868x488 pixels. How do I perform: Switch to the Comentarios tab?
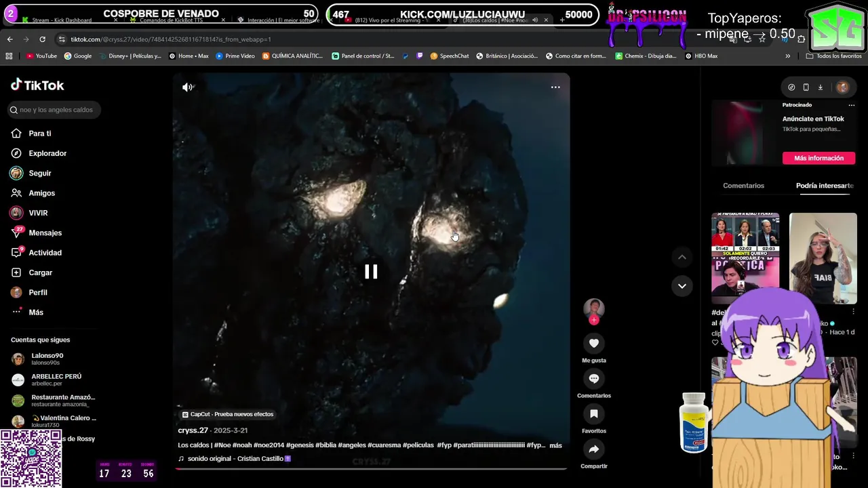click(743, 186)
